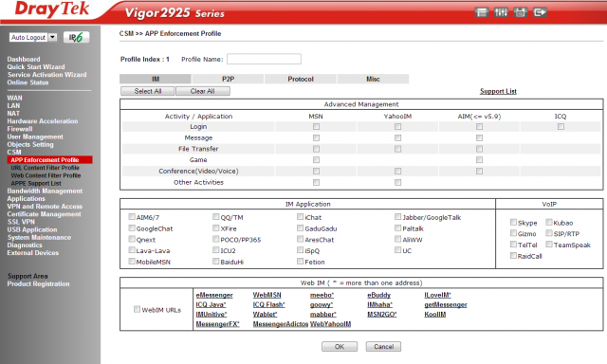This screenshot has width=607, height=364.
Task: Tick the WebIM URLs checkbox
Action: 137,309
